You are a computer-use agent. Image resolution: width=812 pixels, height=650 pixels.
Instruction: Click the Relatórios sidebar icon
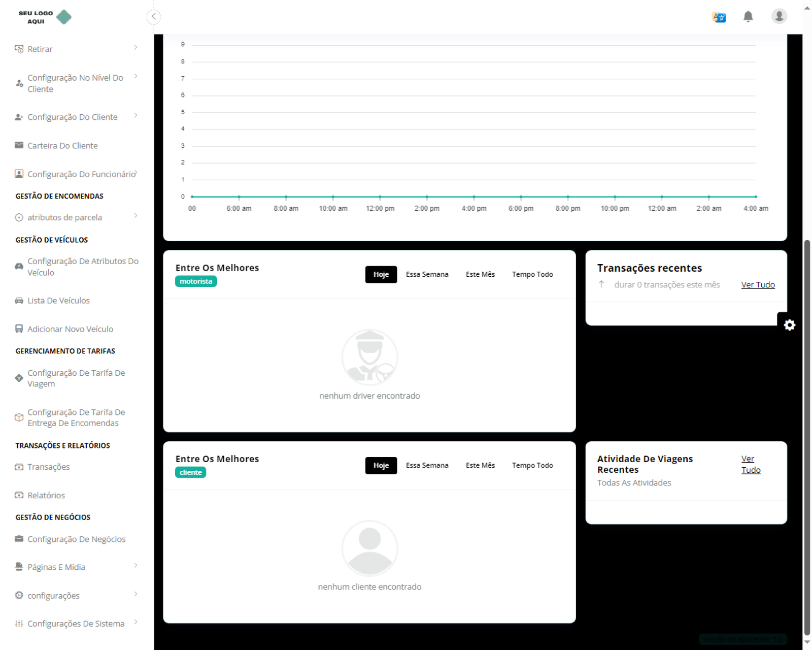coord(19,495)
